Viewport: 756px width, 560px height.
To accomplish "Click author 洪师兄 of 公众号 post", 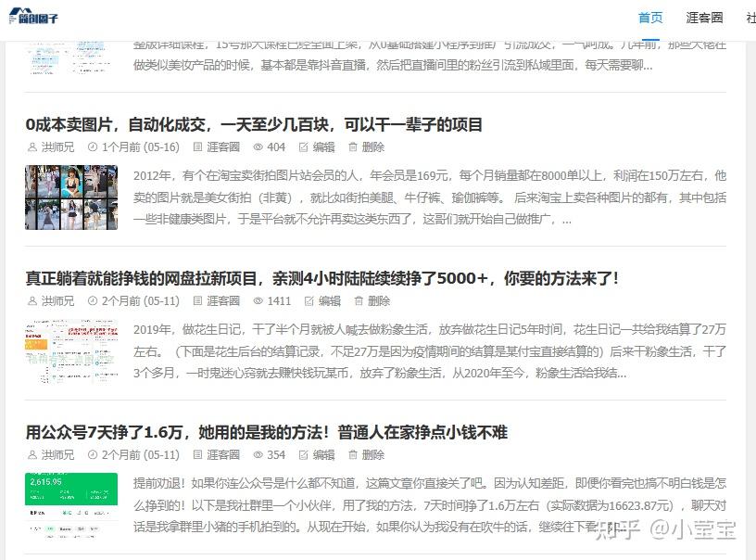I will [57, 455].
